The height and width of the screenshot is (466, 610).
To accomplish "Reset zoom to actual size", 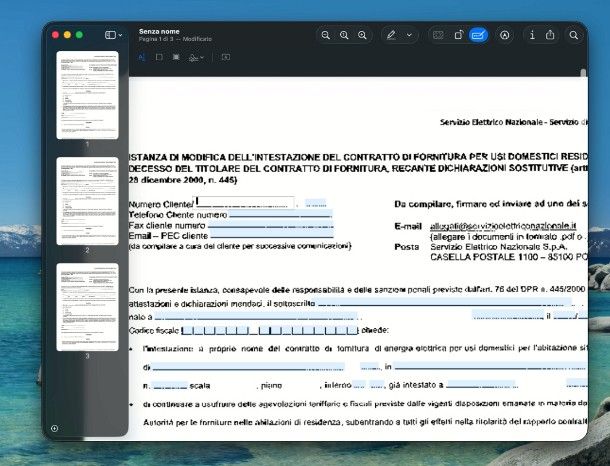I will pos(344,35).
